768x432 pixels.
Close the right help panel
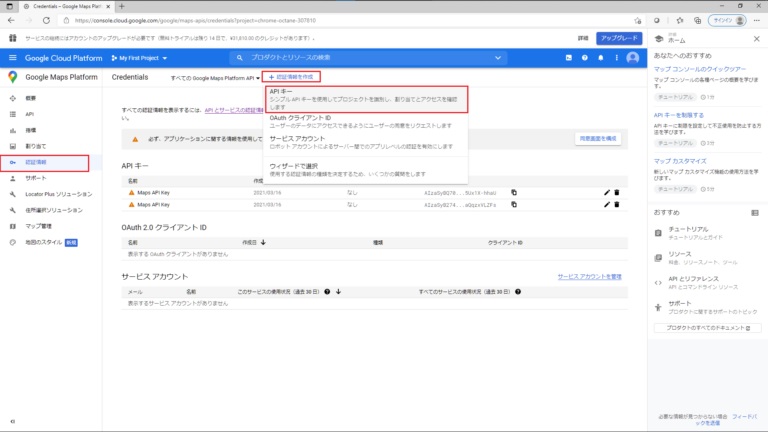point(756,39)
